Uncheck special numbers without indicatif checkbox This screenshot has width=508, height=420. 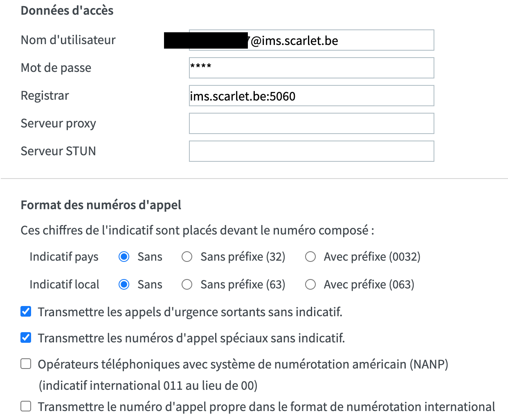[x=26, y=338]
